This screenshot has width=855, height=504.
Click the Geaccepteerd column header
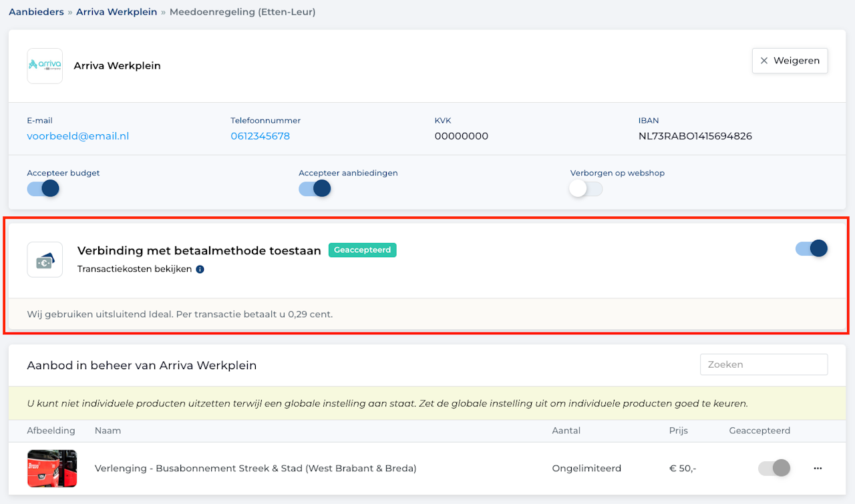pyautogui.click(x=760, y=431)
